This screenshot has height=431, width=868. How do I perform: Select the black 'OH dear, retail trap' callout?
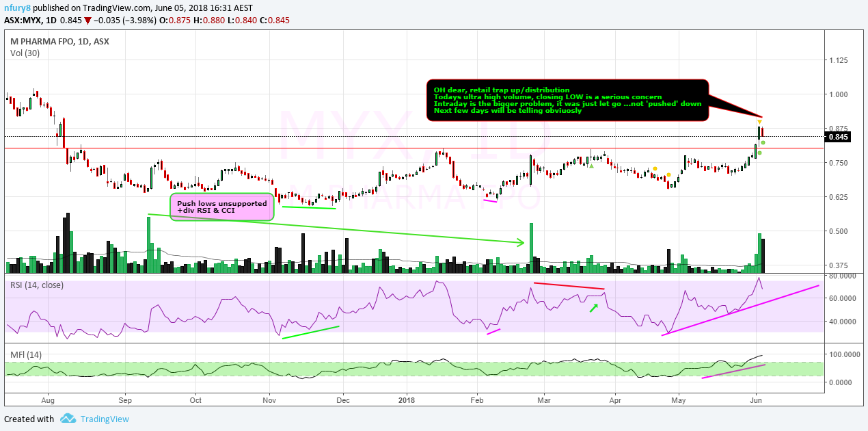coord(567,101)
